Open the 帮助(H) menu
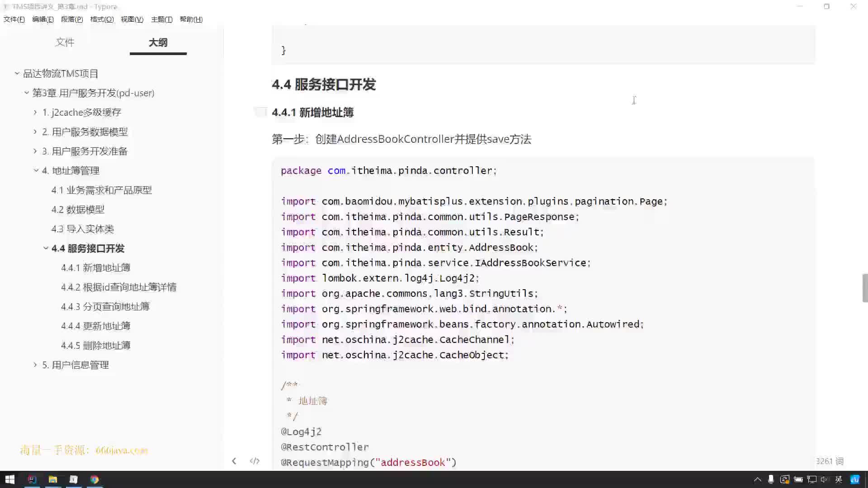This screenshot has width=868, height=488. (x=191, y=19)
